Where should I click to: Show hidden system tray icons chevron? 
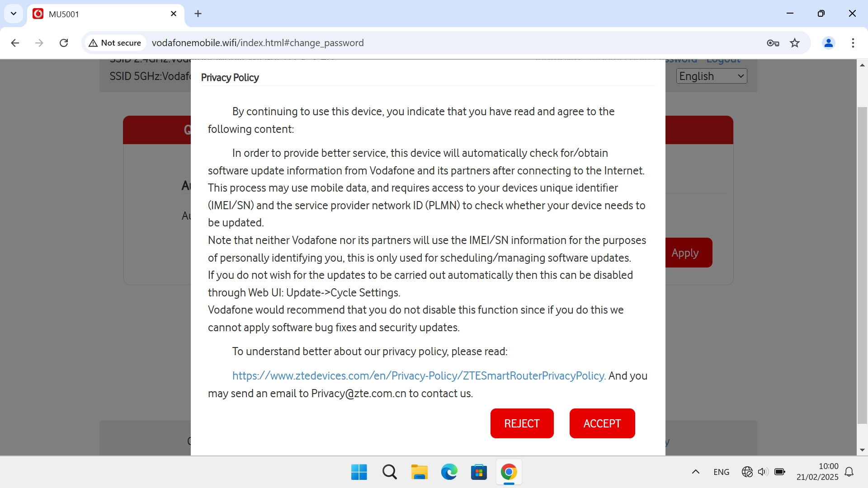click(x=695, y=472)
